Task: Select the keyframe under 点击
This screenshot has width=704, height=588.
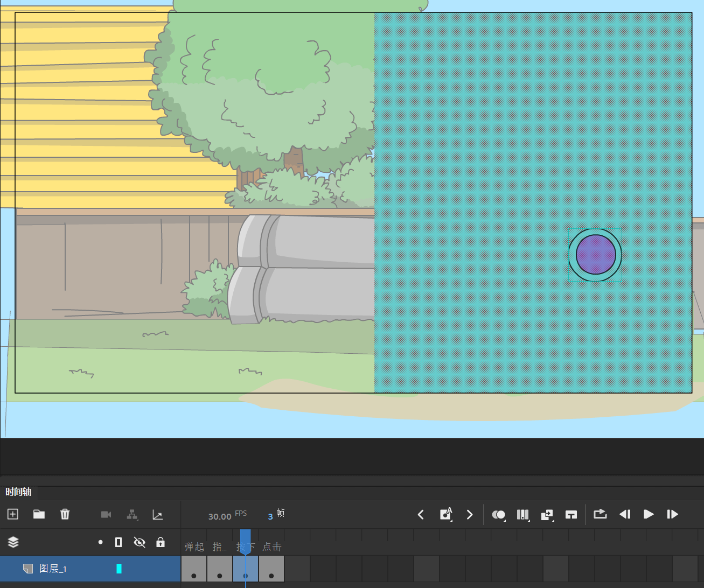Action: click(x=271, y=569)
